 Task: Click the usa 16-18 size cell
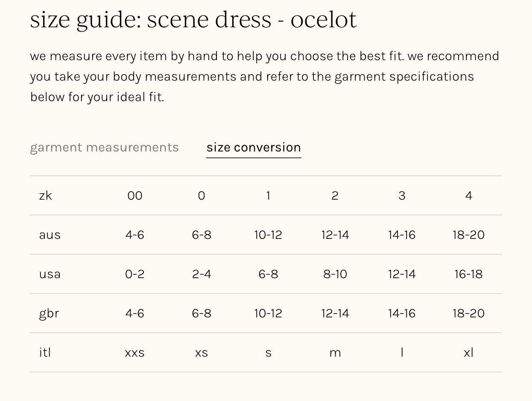click(468, 274)
